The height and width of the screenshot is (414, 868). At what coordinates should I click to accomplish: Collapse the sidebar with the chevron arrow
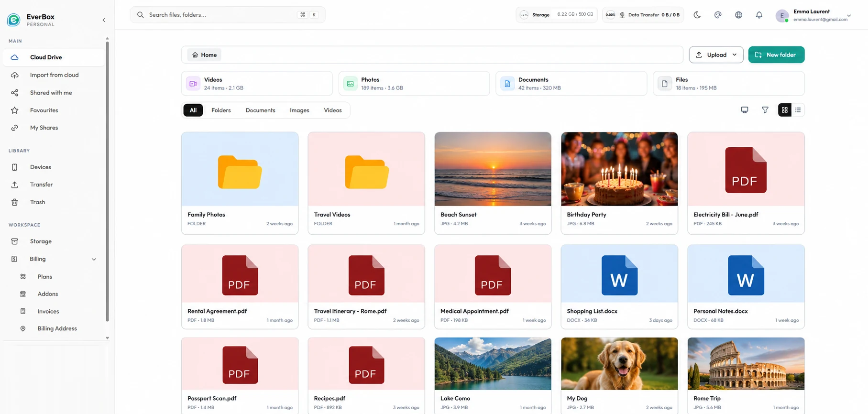[x=104, y=20]
